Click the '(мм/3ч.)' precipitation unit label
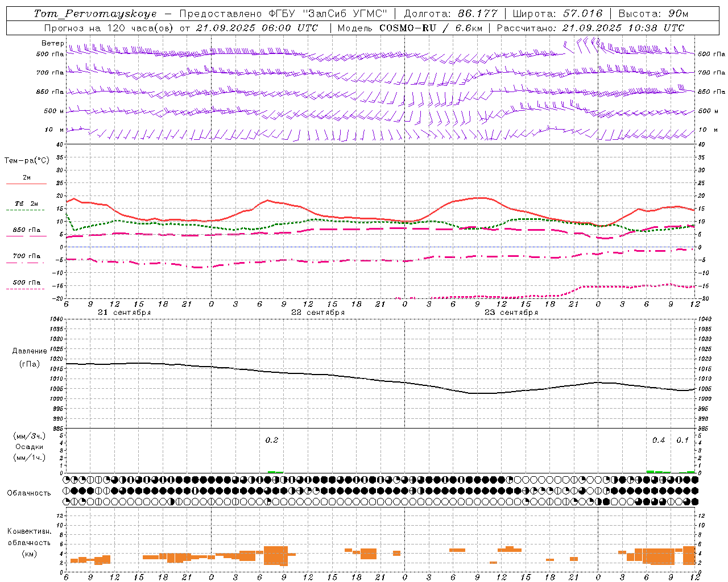The height and width of the screenshot is (582, 728). click(30, 436)
